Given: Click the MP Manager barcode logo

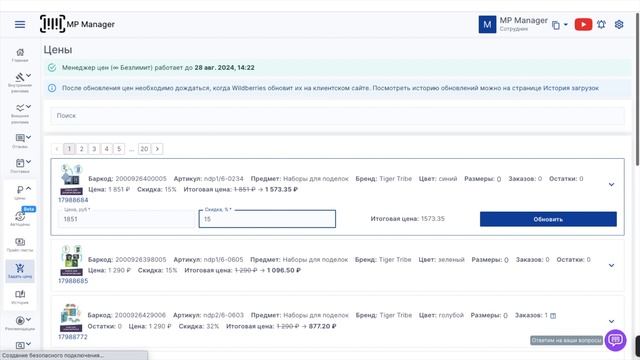Looking at the screenshot, I should point(52,24).
